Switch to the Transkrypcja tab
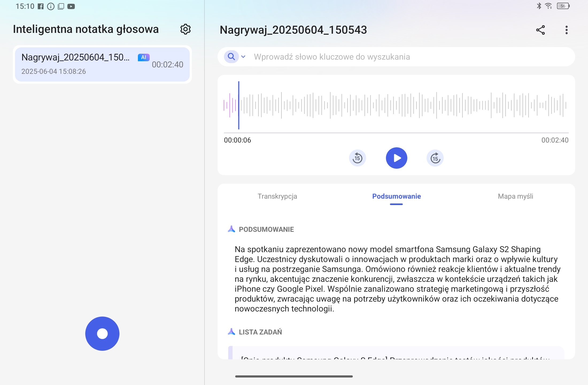 point(277,196)
